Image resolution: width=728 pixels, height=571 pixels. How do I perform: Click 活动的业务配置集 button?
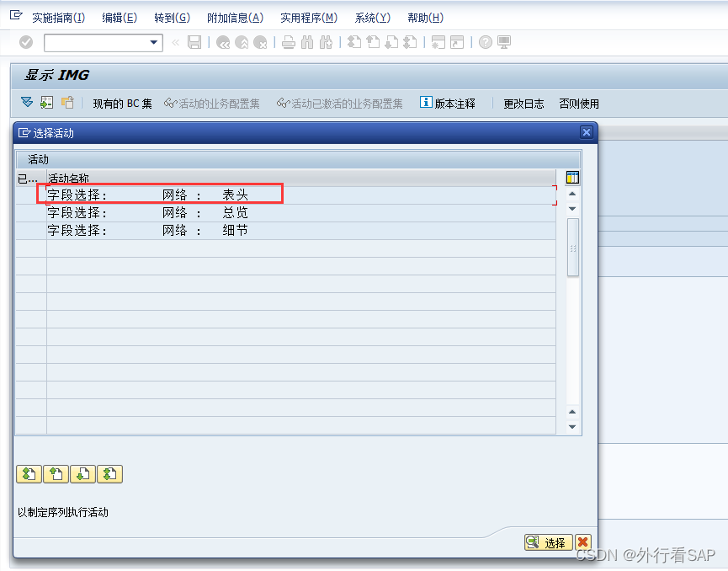212,104
